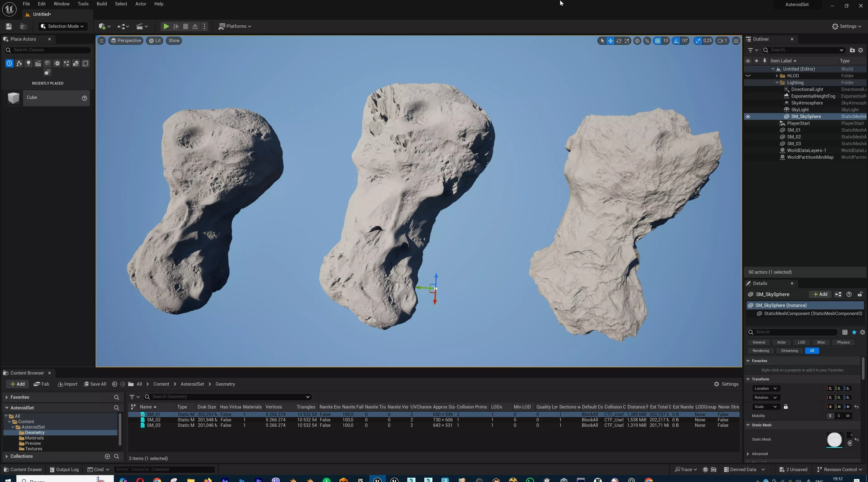868x482 pixels.
Task: Select SM_02 in the Outliner
Action: [794, 137]
